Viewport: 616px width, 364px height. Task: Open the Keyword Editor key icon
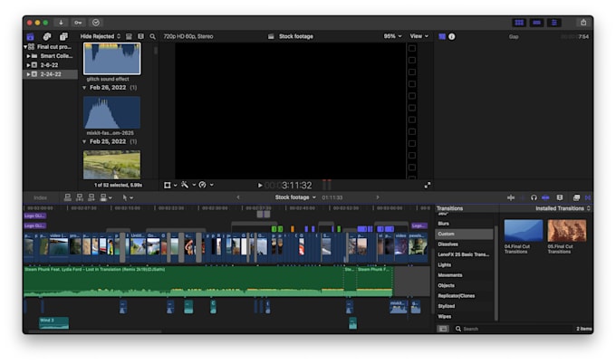(78, 23)
